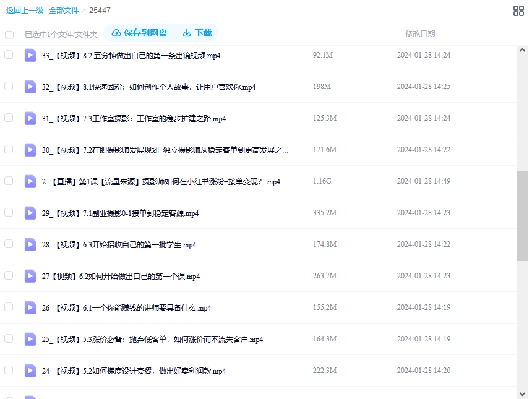Click video icon of 29_ 7.1副业摄影 file

(30, 213)
